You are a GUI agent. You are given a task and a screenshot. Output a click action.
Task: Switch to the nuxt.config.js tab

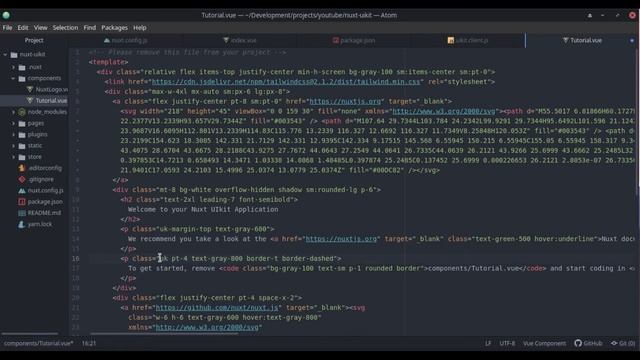coord(125,40)
